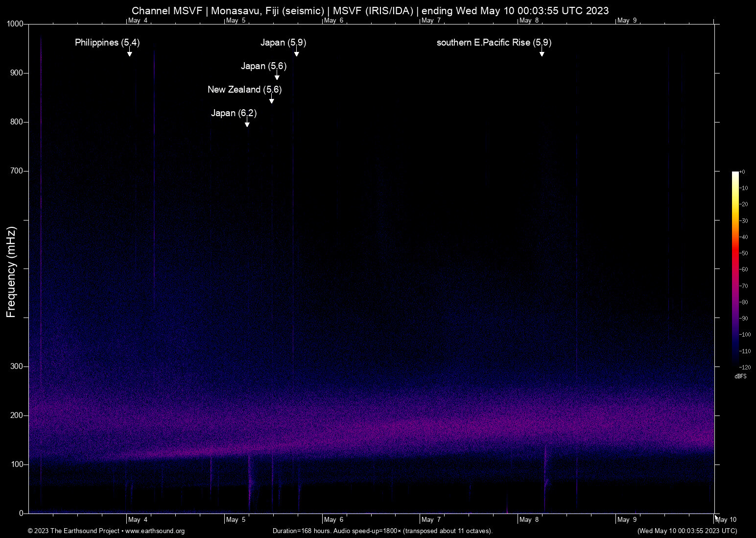Click the Japan (5.6) earthquake label

264,66
